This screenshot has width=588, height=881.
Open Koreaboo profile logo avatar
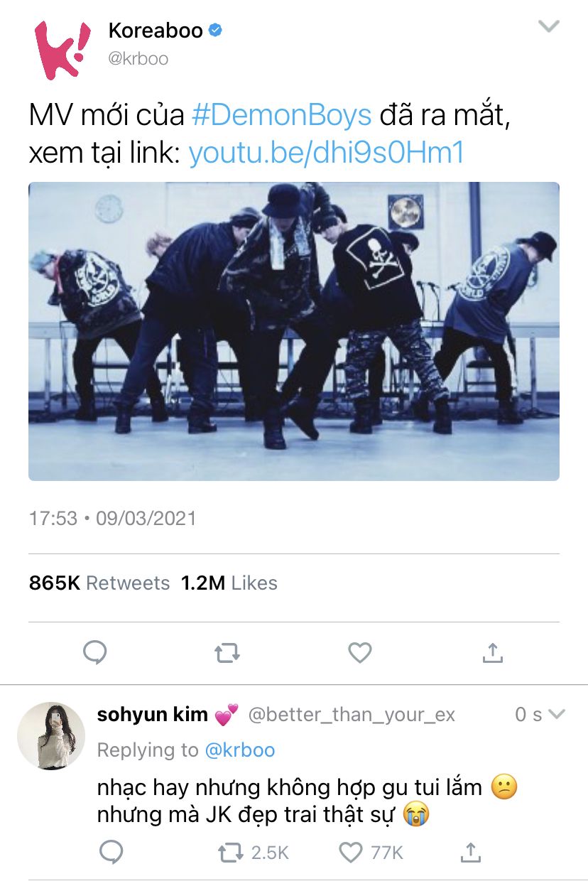tap(63, 49)
